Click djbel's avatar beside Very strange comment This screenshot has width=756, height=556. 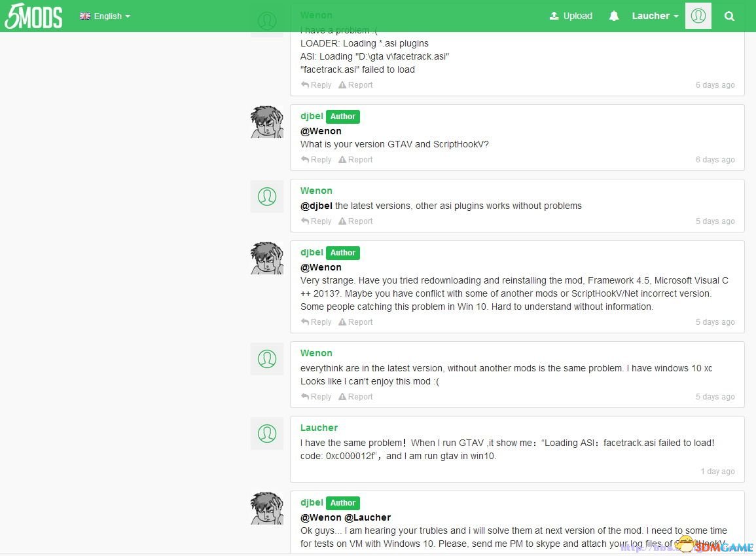click(266, 258)
